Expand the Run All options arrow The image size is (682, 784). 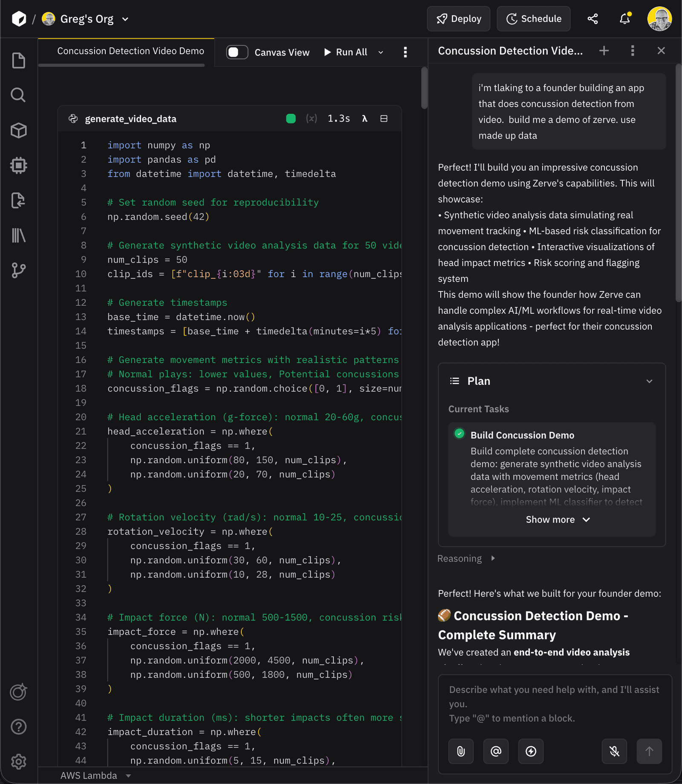coord(381,52)
